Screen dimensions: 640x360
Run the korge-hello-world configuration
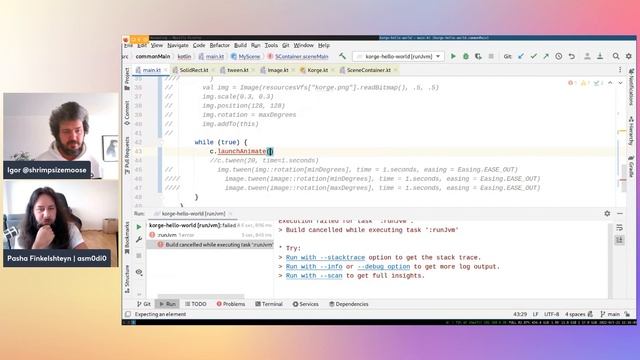tap(453, 56)
